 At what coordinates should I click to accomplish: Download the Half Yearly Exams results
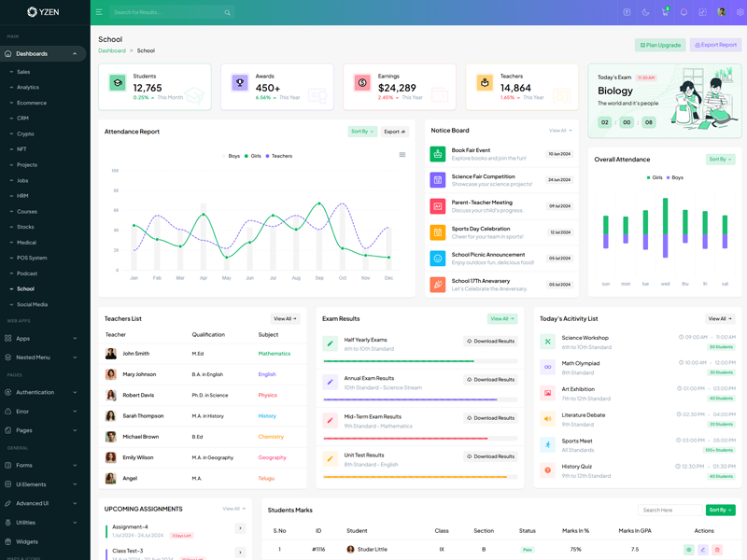click(491, 341)
